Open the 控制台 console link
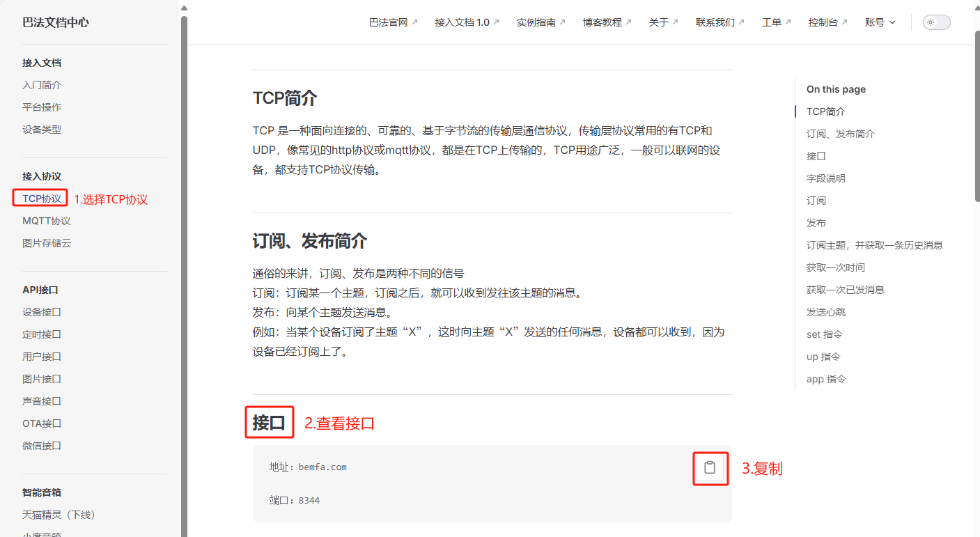Viewport: 980px width, 537px height. 827,22
